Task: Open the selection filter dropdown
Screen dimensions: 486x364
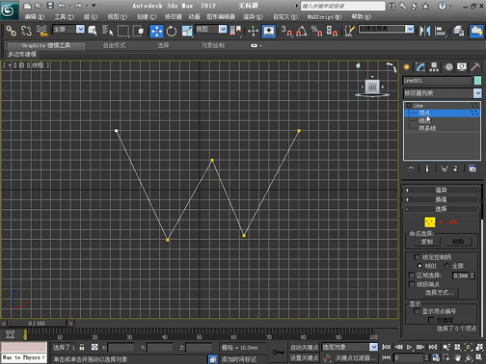Action: tap(80, 29)
